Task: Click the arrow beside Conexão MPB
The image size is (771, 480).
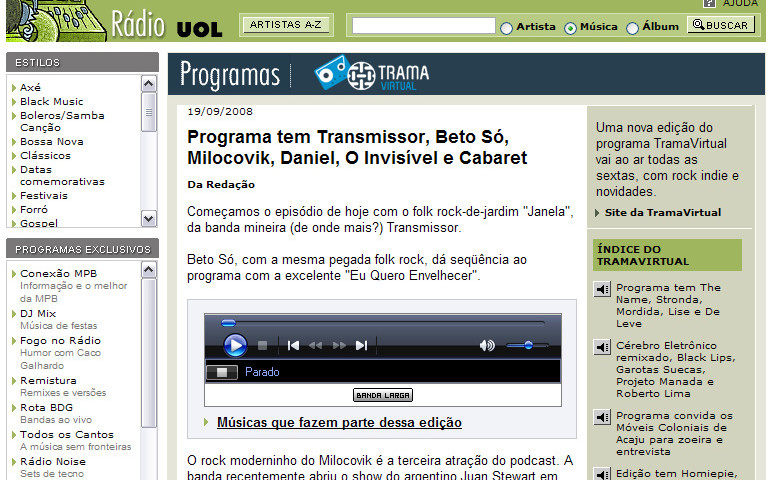Action: (x=14, y=274)
